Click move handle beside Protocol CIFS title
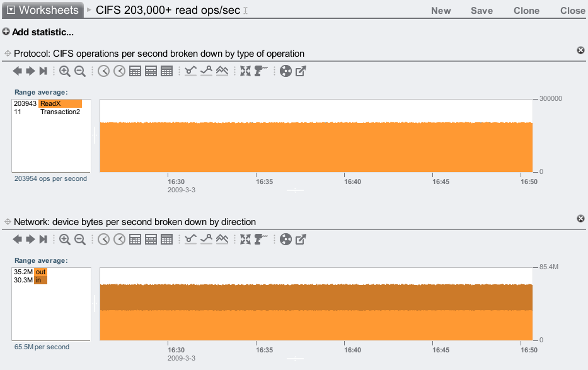 click(x=8, y=54)
